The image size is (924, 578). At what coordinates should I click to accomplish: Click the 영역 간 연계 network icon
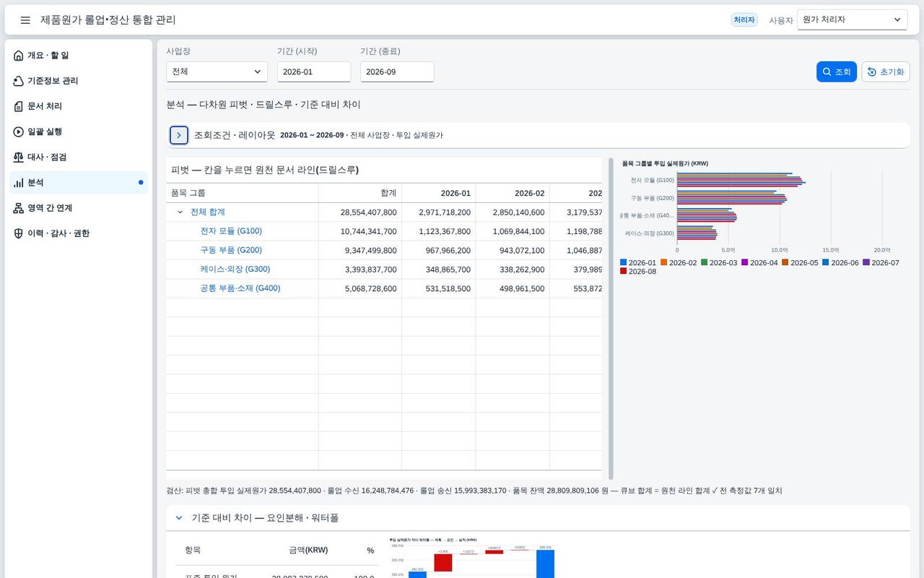pos(19,208)
